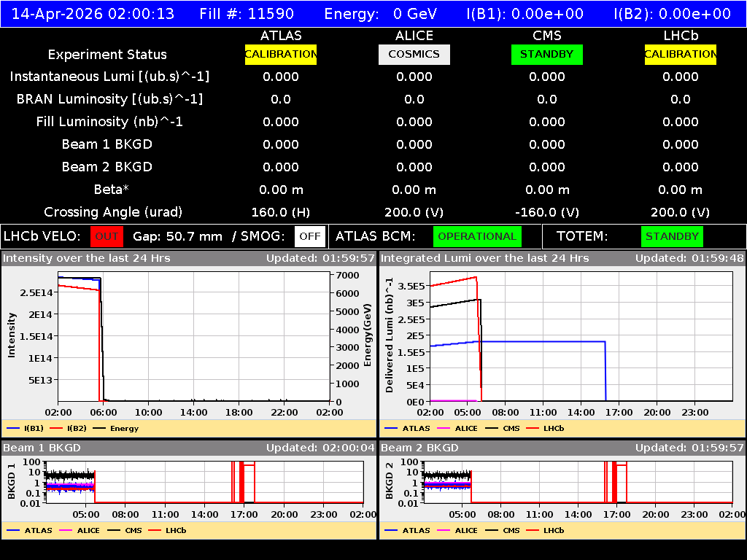Screen dimensions: 747x560
Task: Click the LHCb CALIBRATION status indicator
Action: [x=680, y=54]
